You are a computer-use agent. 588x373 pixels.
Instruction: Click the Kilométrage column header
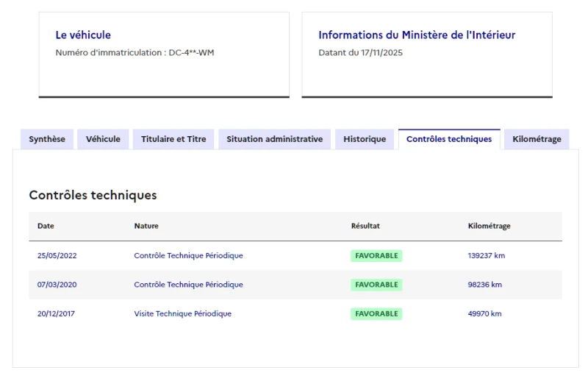(489, 226)
